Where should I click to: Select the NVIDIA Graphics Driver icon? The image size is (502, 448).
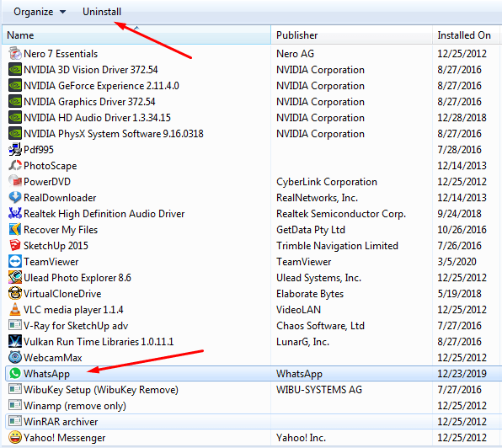15,101
